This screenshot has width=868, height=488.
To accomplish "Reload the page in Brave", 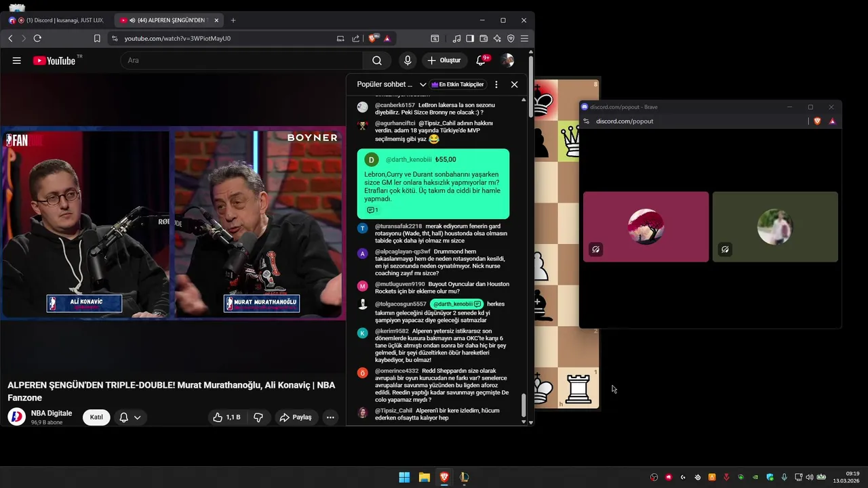I will [x=37, y=39].
